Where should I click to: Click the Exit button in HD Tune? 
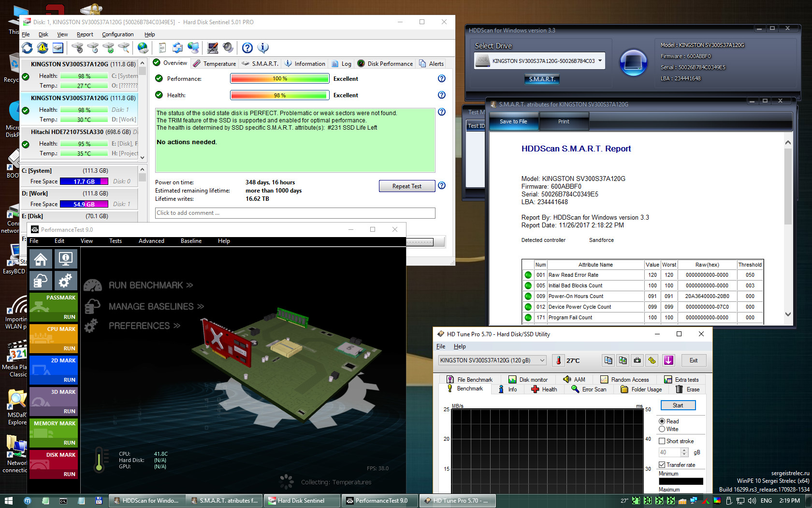[694, 360]
